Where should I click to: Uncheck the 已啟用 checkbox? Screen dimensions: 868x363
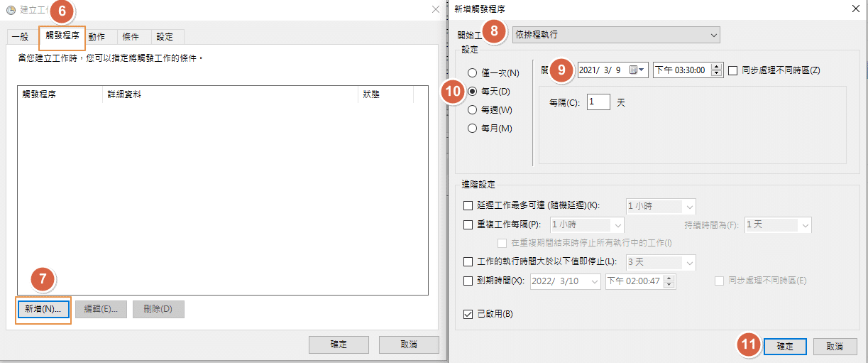coord(468,314)
